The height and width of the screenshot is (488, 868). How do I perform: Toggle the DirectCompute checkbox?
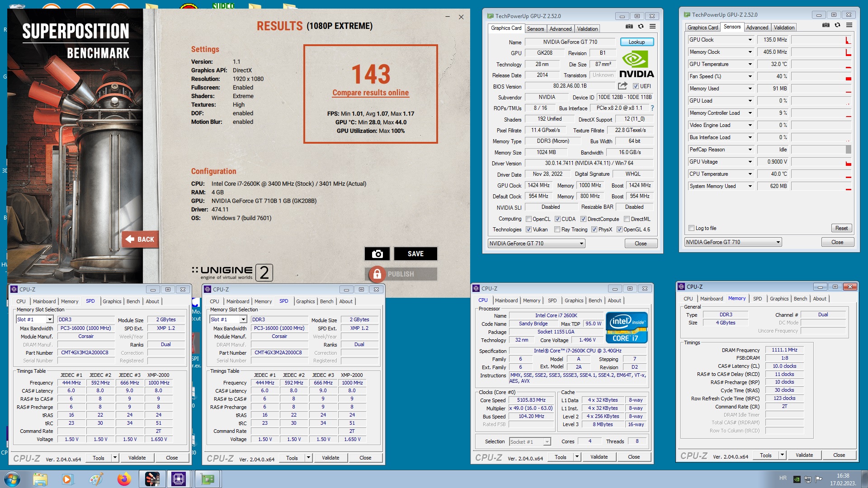[583, 219]
